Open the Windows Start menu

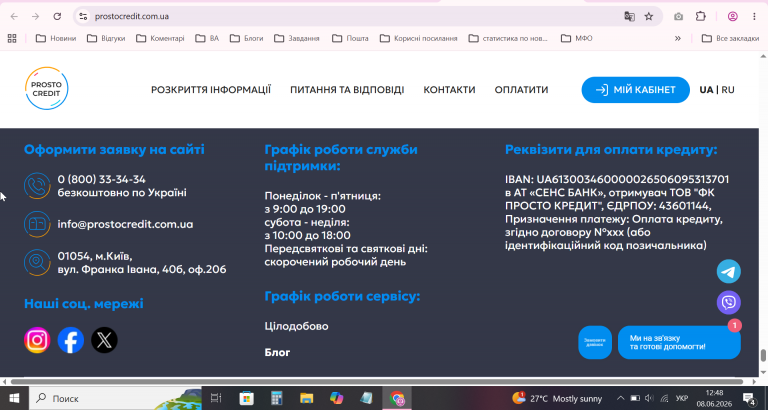14,398
